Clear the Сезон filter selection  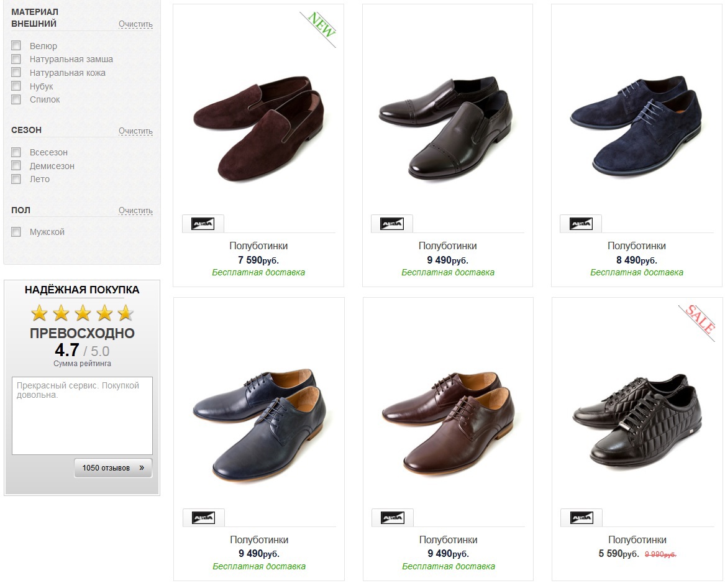[135, 131]
